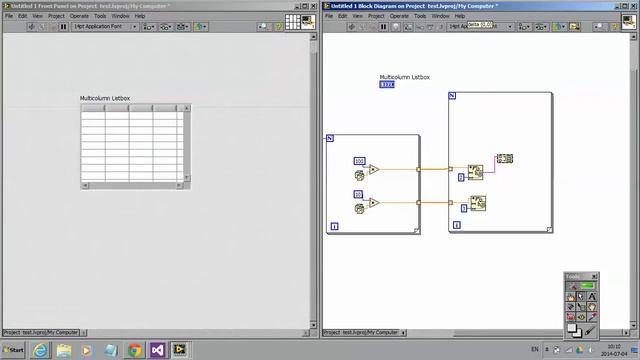Select the numeric constant 100

[x=359, y=161]
